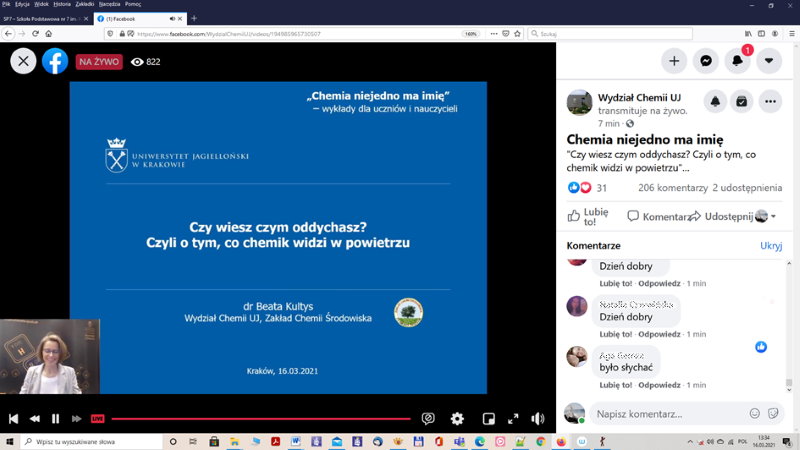Screen dimensions: 800x450
Task: Toggle Firefox sidebar view
Action: tap(761, 34)
